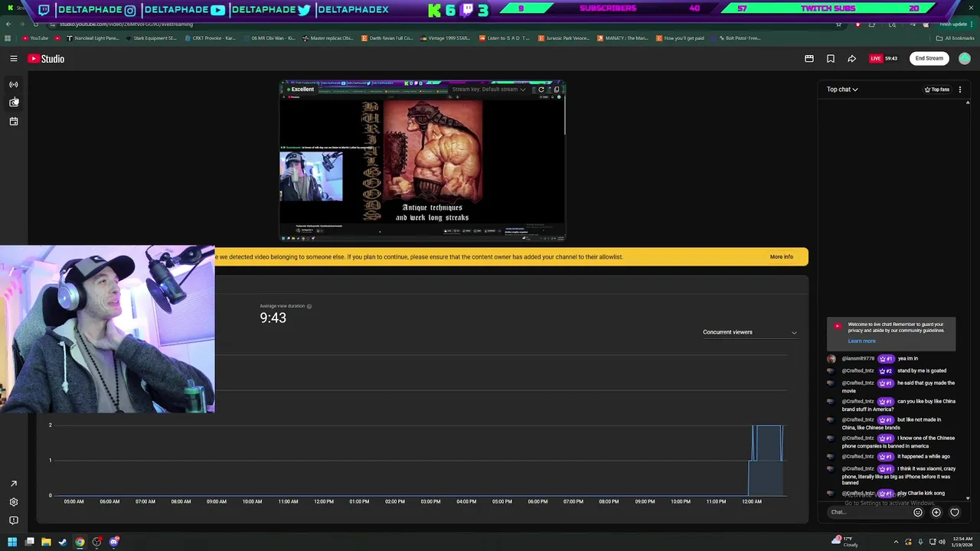Viewport: 980px width, 551px height.
Task: Click the Average view duration help icon
Action: (x=309, y=306)
